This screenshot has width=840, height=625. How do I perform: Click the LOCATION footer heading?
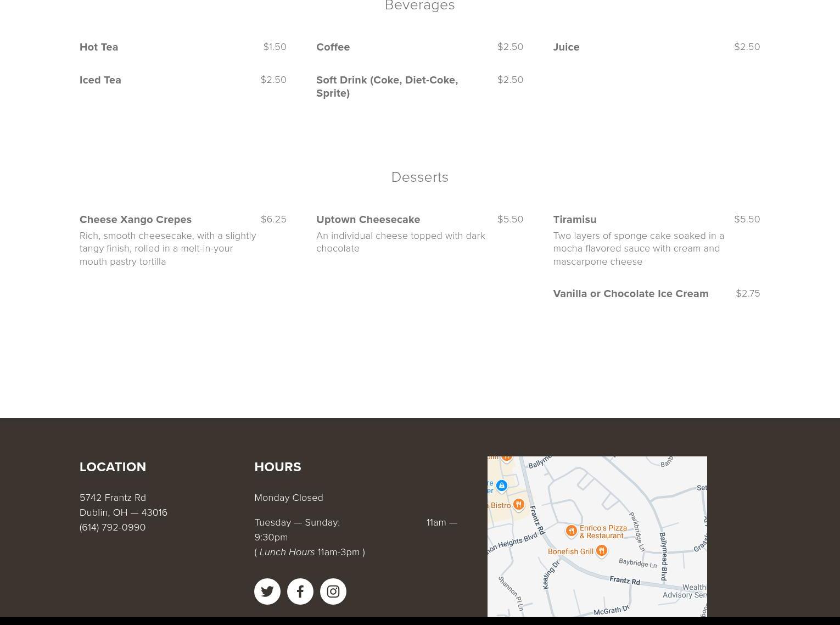pos(113,467)
